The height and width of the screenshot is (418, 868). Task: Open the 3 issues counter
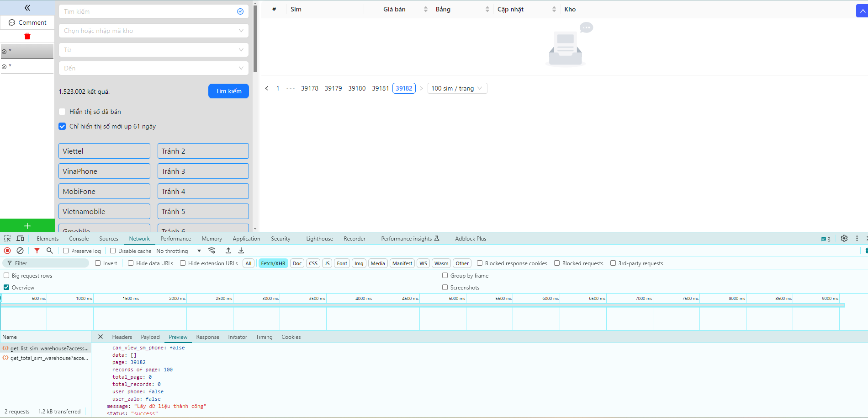tap(826, 239)
